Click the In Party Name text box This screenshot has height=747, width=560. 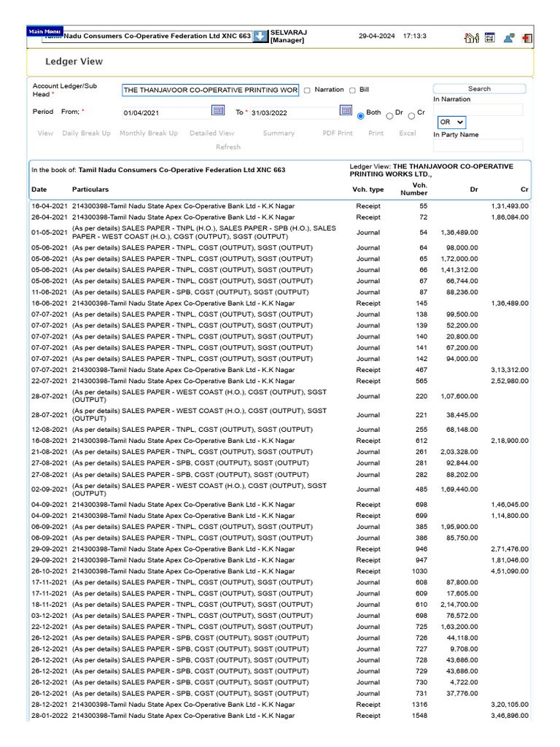click(478, 145)
